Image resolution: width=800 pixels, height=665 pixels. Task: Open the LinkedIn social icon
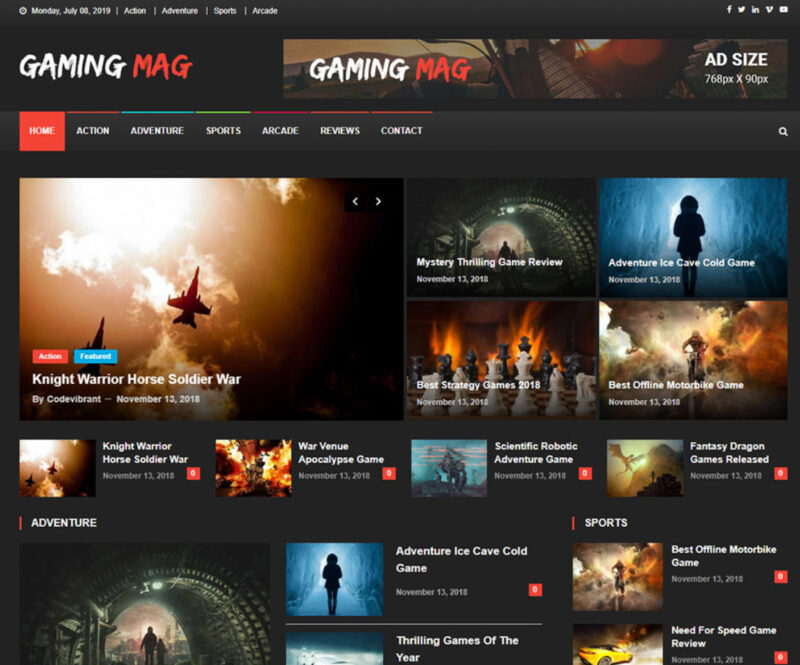tap(755, 10)
